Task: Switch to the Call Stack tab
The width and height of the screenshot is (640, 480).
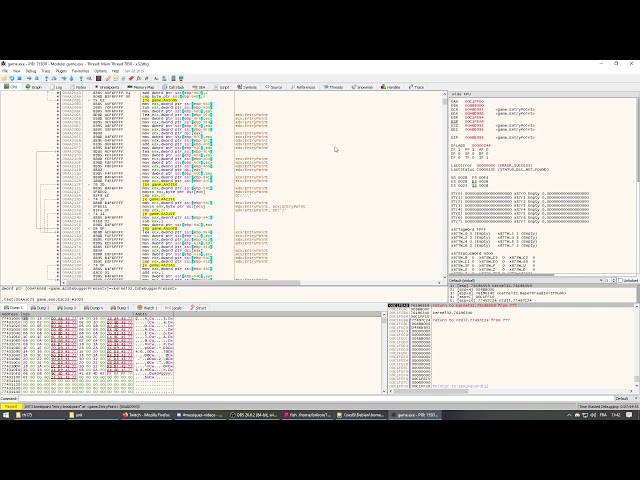Action: point(173,87)
